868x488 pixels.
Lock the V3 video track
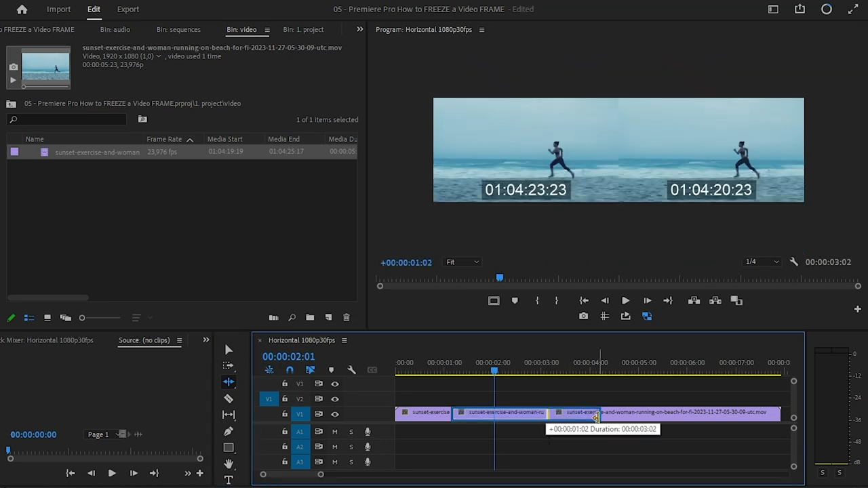[x=284, y=383]
